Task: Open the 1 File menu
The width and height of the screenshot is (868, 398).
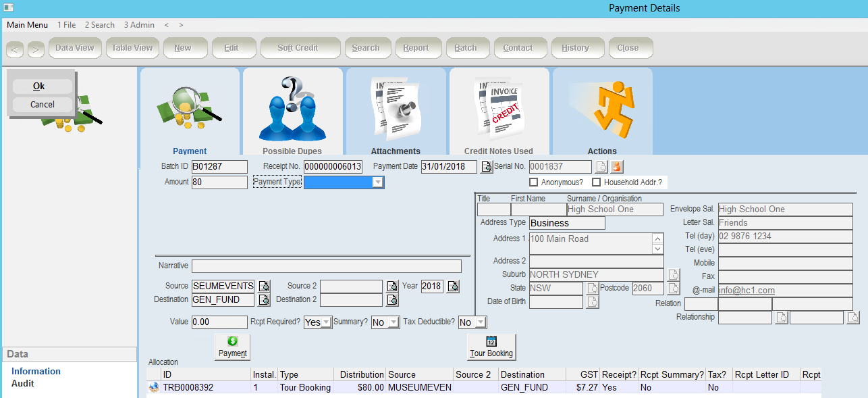Action: click(67, 25)
